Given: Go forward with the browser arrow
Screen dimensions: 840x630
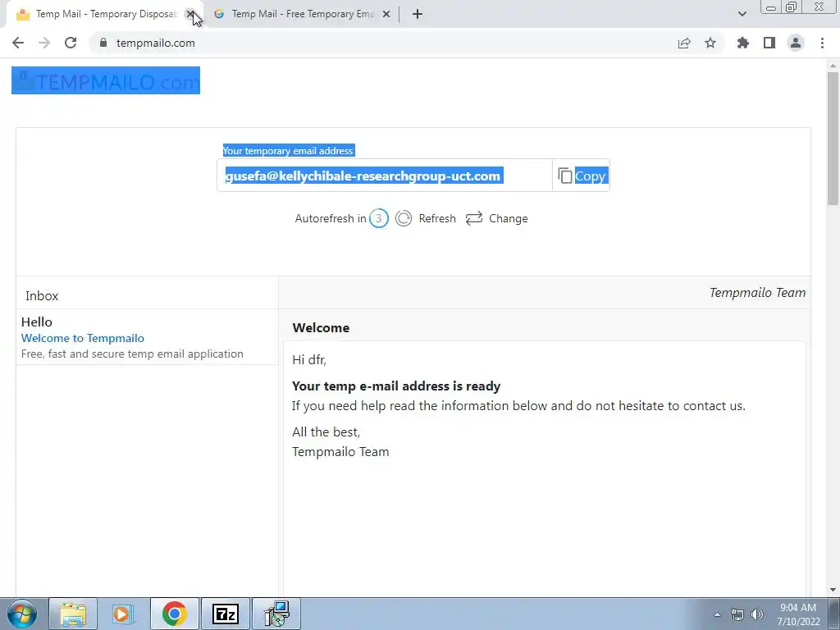Looking at the screenshot, I should point(44,43).
